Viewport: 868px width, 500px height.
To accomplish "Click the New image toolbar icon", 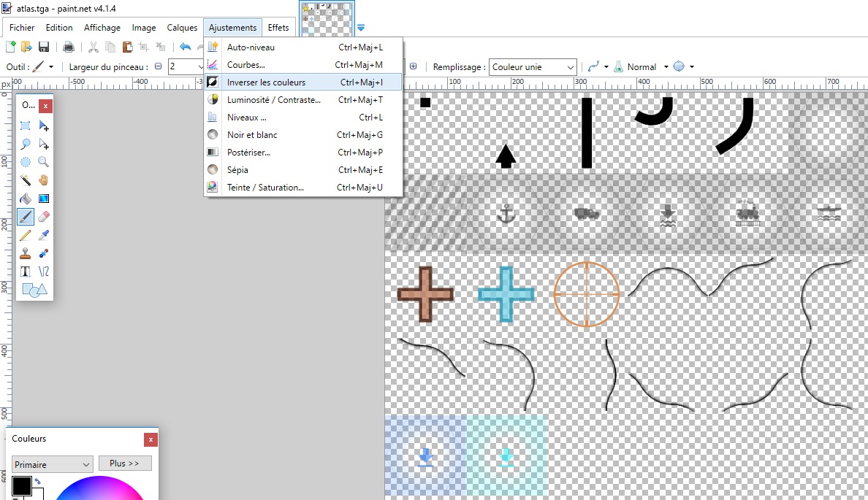I will [10, 47].
